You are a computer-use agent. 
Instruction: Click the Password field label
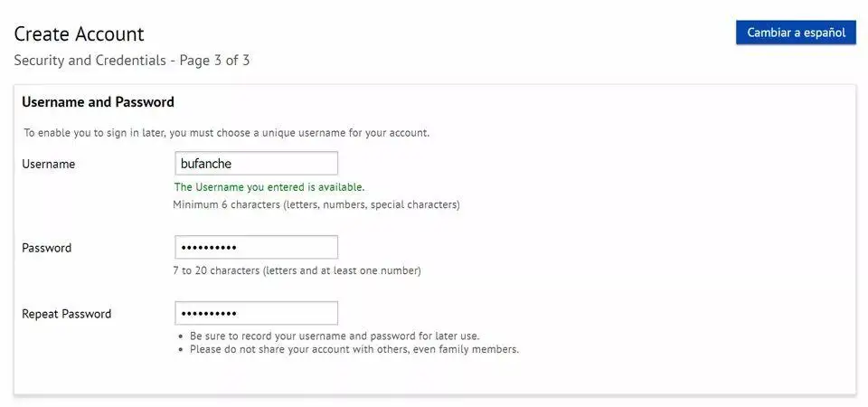click(x=46, y=248)
